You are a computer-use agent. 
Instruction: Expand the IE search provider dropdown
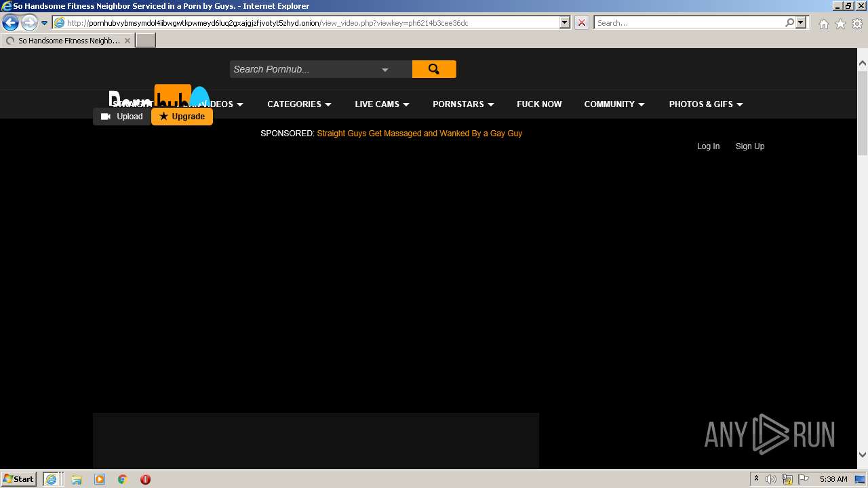[801, 23]
